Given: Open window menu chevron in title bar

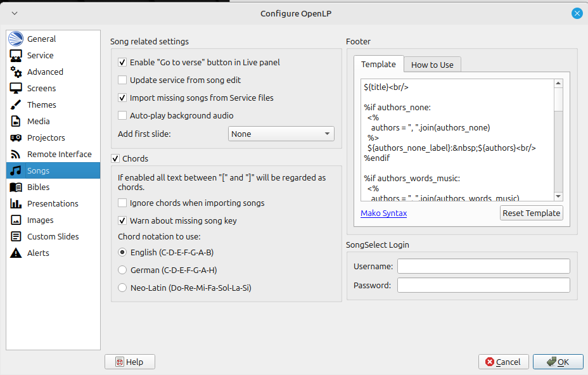Looking at the screenshot, I should tap(15, 13).
